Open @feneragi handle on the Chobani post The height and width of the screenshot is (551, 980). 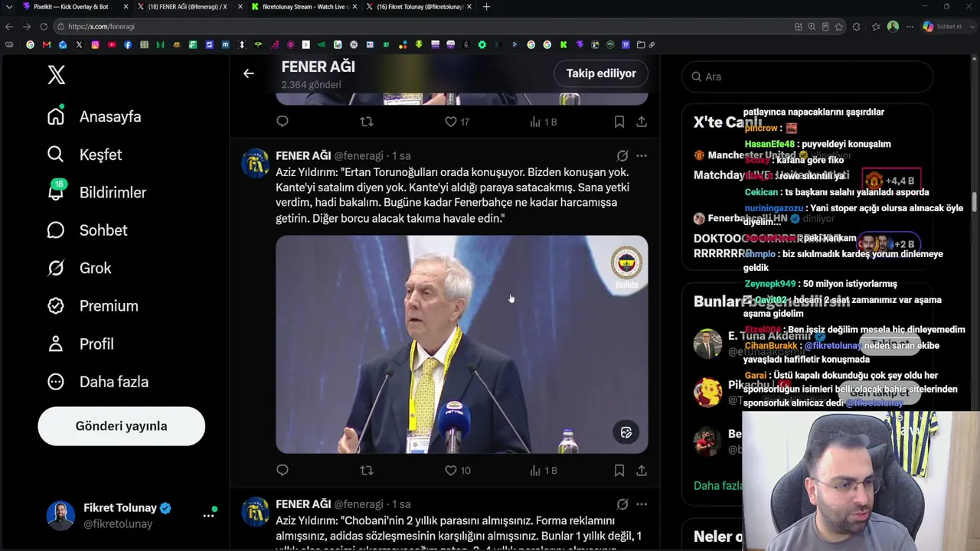(x=358, y=504)
